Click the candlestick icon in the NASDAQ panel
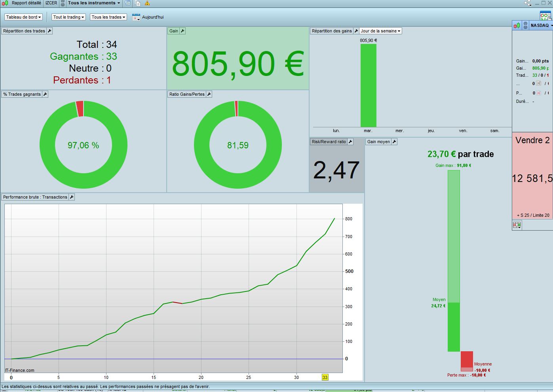 coord(517,25)
